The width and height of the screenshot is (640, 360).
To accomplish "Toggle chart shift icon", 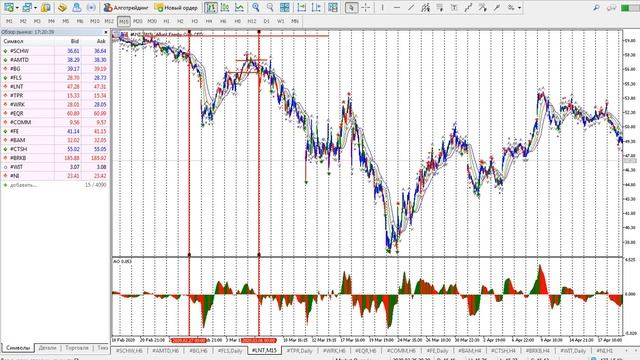I will click(x=316, y=7).
